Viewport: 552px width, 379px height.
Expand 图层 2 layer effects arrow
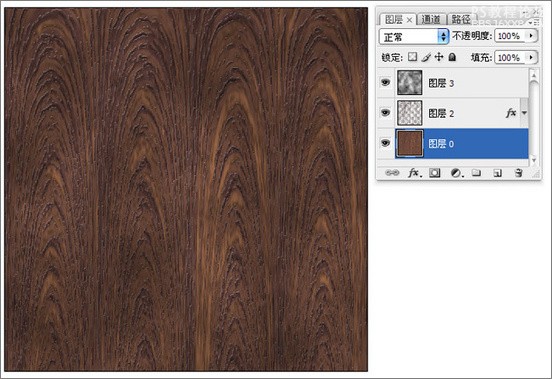point(524,113)
